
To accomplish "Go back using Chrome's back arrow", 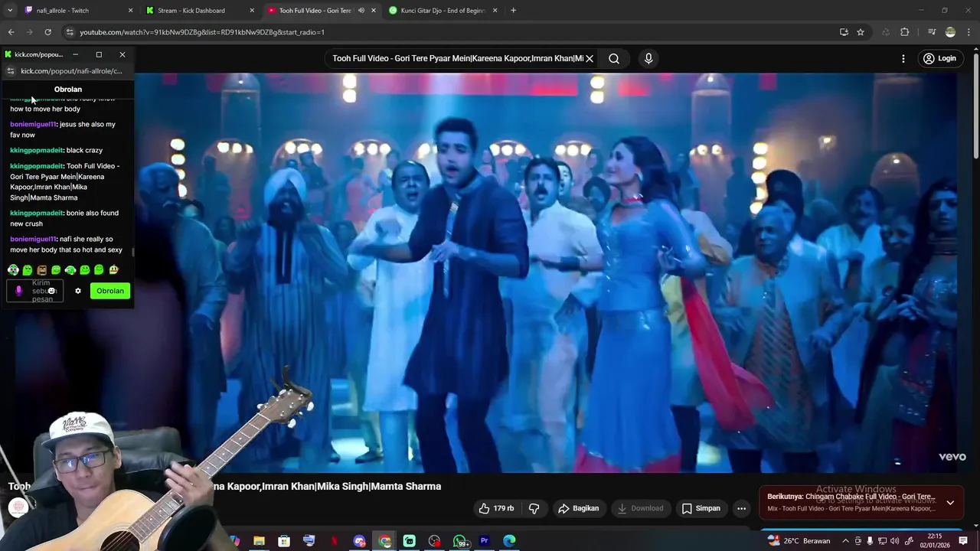I will pyautogui.click(x=11, y=32).
